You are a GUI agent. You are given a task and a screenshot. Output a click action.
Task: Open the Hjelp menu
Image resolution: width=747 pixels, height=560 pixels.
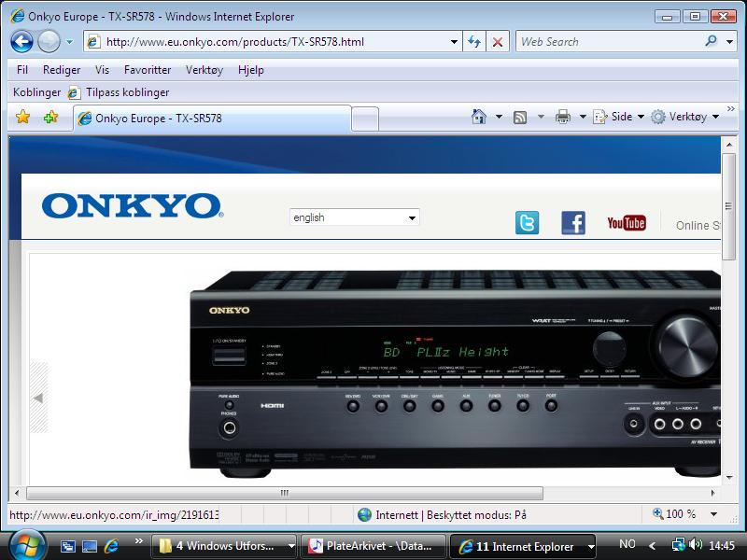[250, 70]
